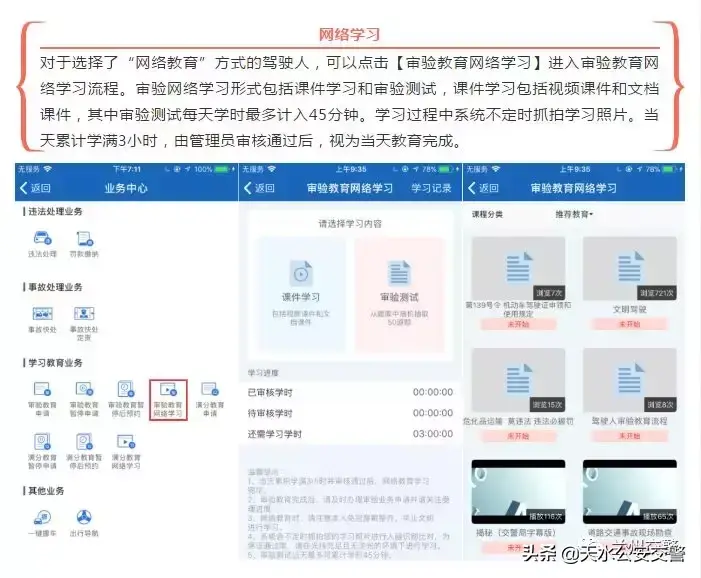Open the 违法处理 icon
The height and width of the screenshot is (578, 701).
point(42,240)
